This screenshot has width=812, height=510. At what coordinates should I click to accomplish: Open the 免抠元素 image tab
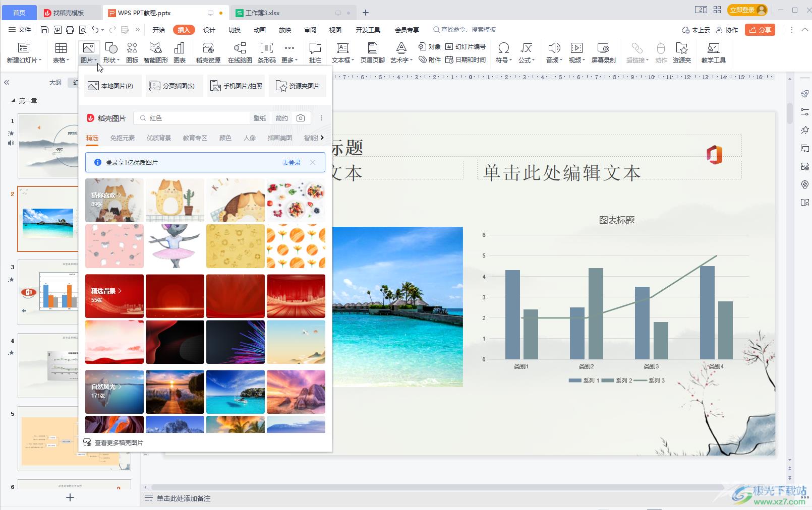click(123, 138)
